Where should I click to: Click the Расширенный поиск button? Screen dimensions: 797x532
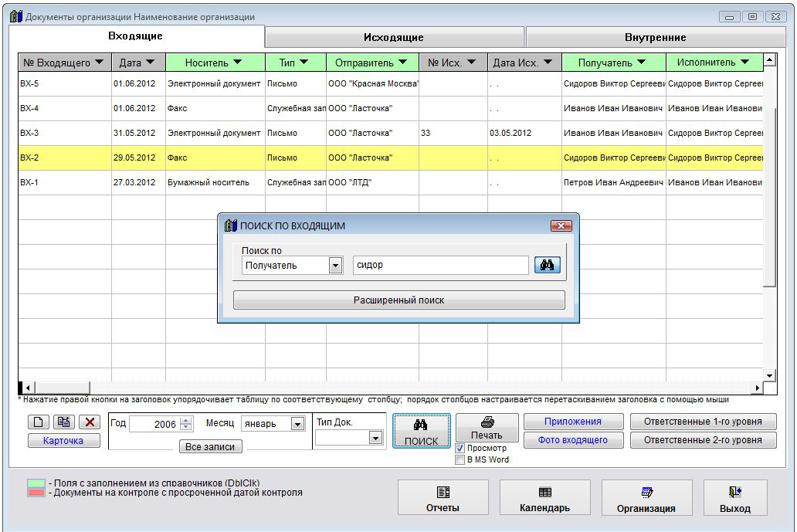pyautogui.click(x=398, y=300)
